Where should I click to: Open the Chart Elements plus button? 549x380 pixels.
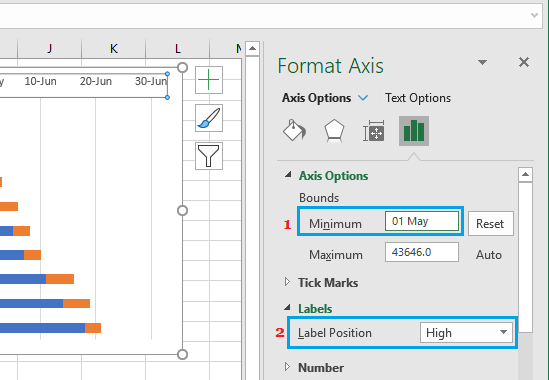[x=209, y=80]
